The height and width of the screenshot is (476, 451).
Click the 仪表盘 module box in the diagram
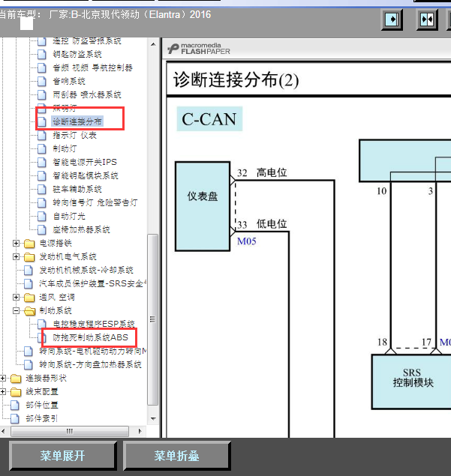tap(203, 206)
